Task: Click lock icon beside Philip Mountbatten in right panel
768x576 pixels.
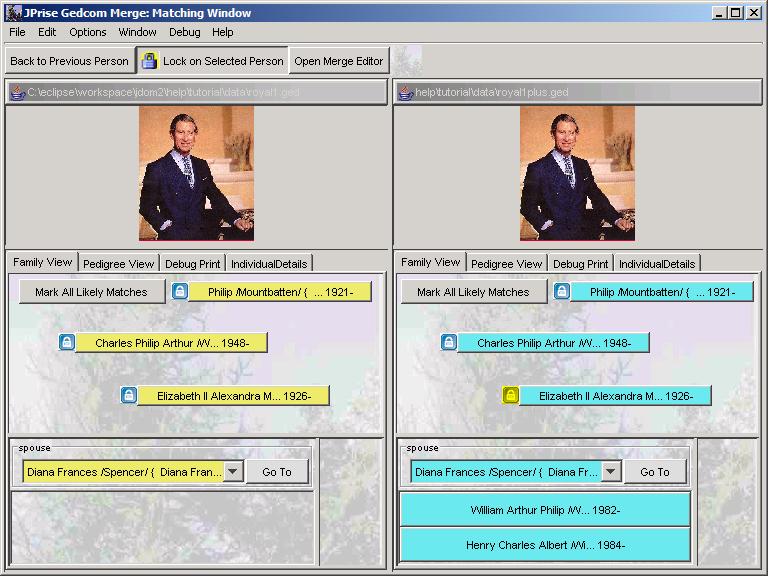Action: tap(561, 292)
